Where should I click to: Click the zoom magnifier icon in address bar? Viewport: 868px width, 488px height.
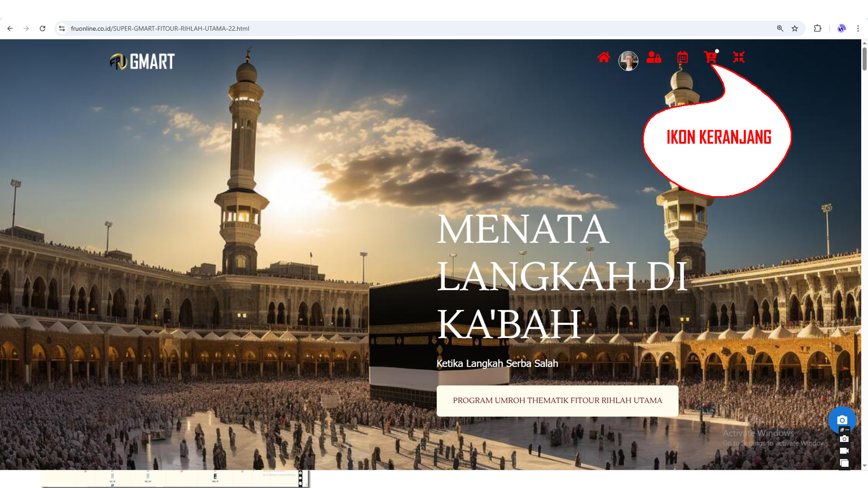[780, 28]
